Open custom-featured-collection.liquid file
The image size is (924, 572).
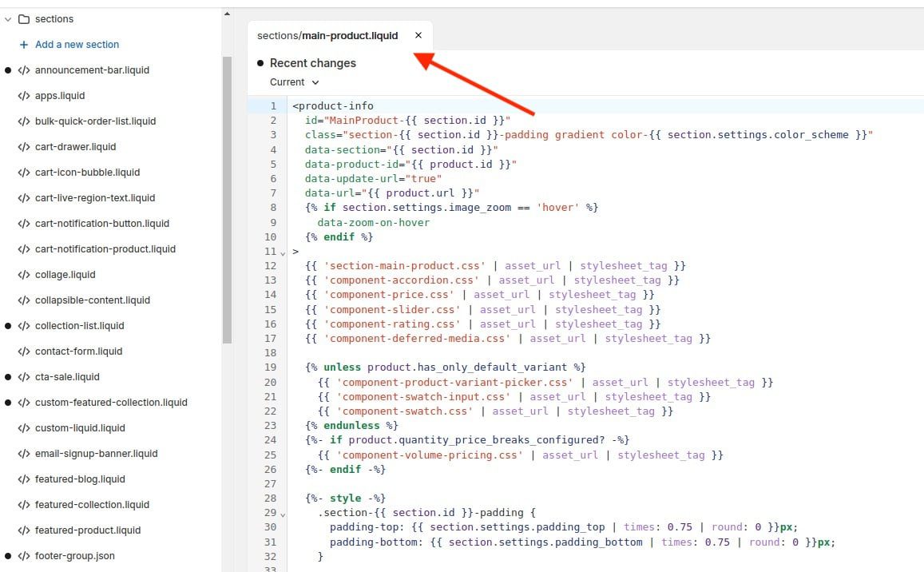tap(111, 403)
